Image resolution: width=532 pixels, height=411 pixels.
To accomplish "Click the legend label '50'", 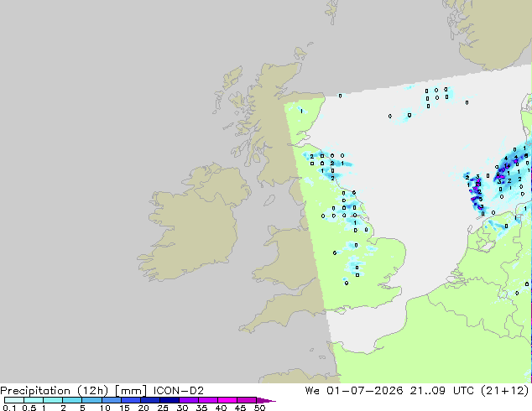I will 259,408.
